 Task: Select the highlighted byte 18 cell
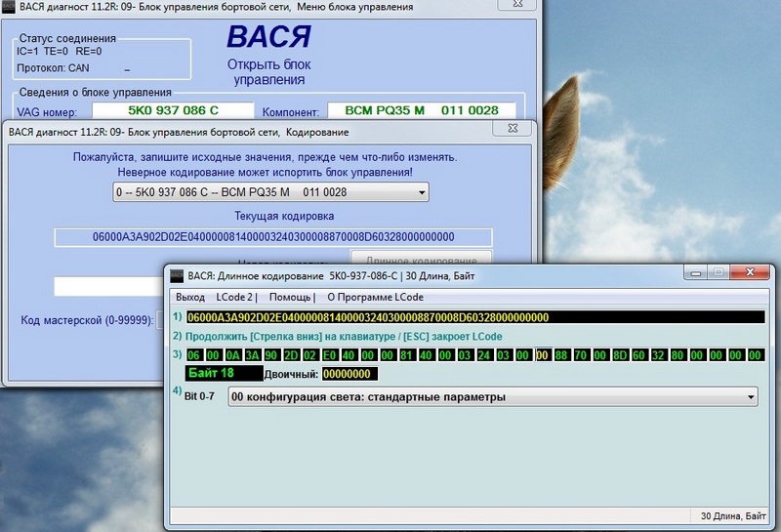click(543, 355)
